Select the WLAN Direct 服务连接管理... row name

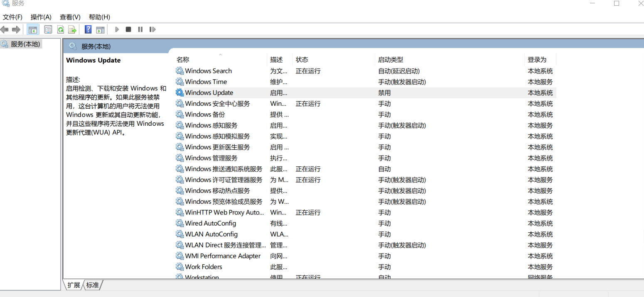pyautogui.click(x=225, y=245)
